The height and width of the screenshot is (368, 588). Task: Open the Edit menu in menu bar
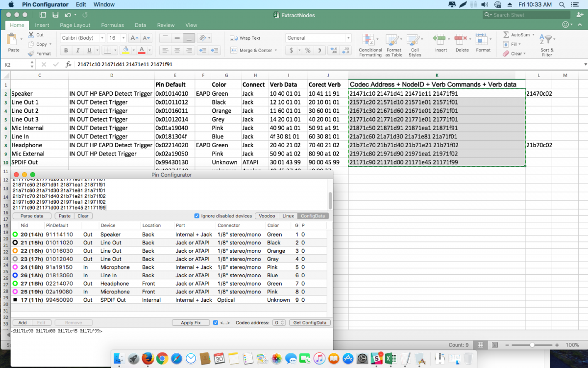click(81, 4)
